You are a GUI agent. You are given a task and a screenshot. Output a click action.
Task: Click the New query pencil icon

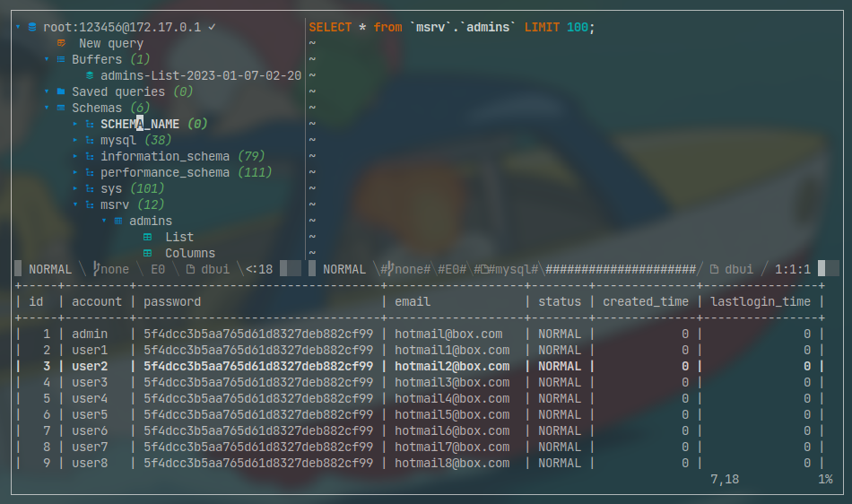(x=61, y=43)
